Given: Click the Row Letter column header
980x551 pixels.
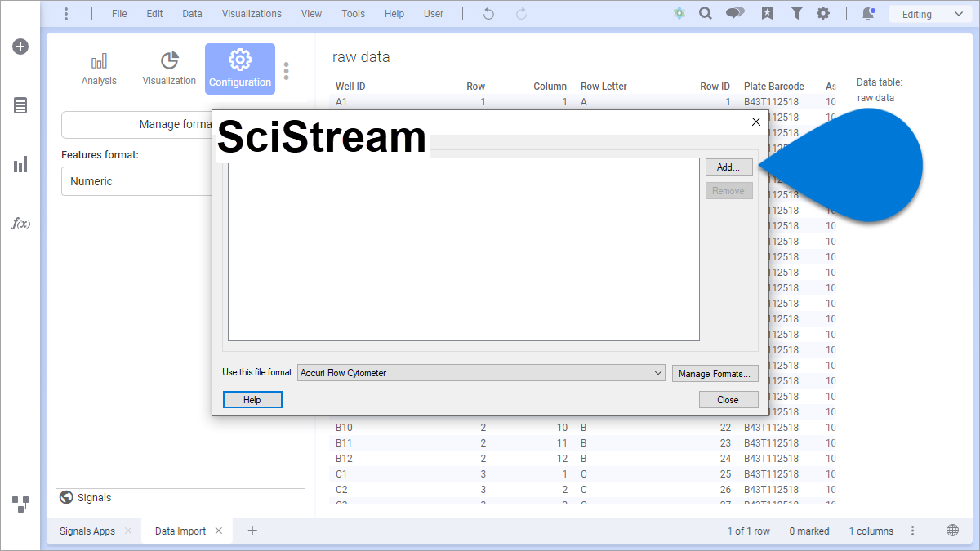Looking at the screenshot, I should pyautogui.click(x=604, y=86).
